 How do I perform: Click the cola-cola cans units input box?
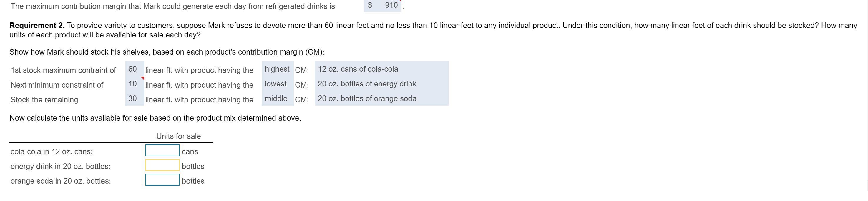pyautogui.click(x=162, y=150)
